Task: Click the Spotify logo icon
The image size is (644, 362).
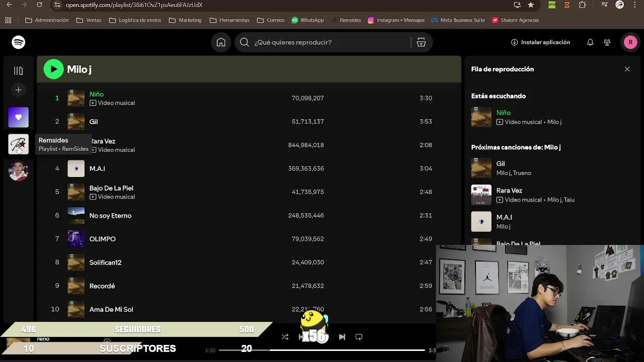Action: [x=19, y=42]
